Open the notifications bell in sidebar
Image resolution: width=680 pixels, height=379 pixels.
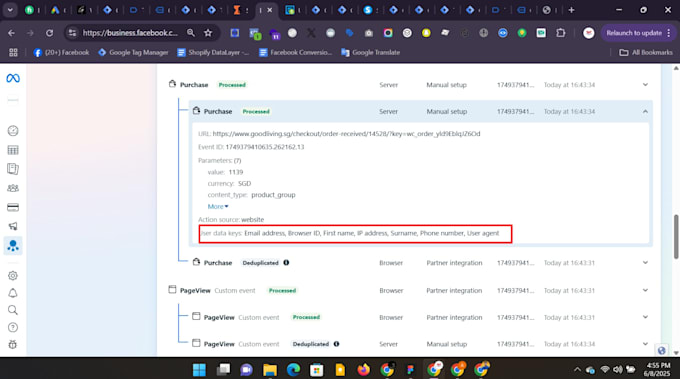[x=13, y=293]
